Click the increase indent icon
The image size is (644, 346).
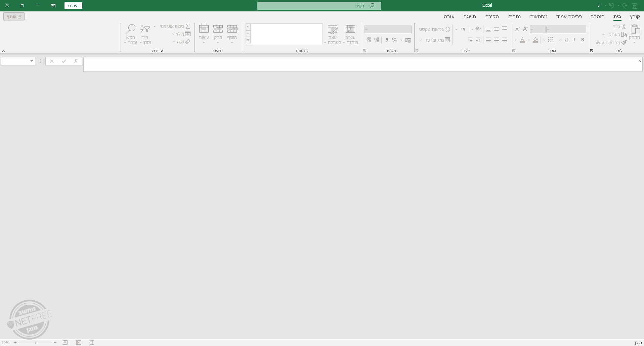click(x=470, y=40)
